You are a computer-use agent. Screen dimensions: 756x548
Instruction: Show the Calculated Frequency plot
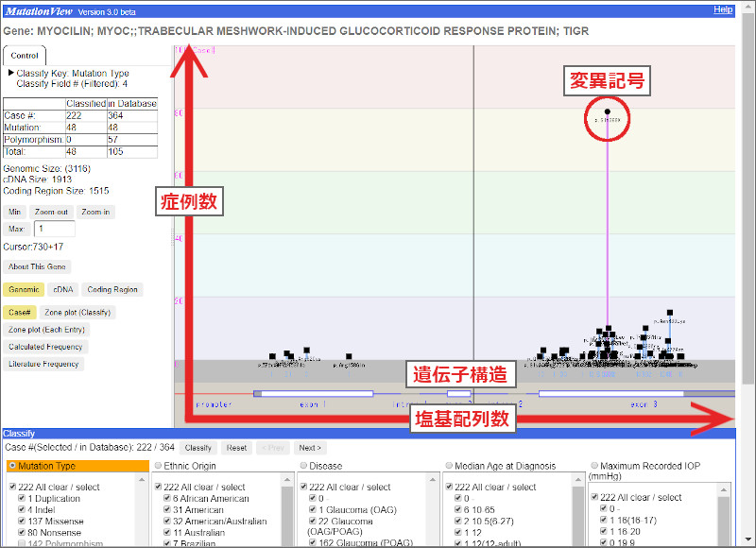45,347
